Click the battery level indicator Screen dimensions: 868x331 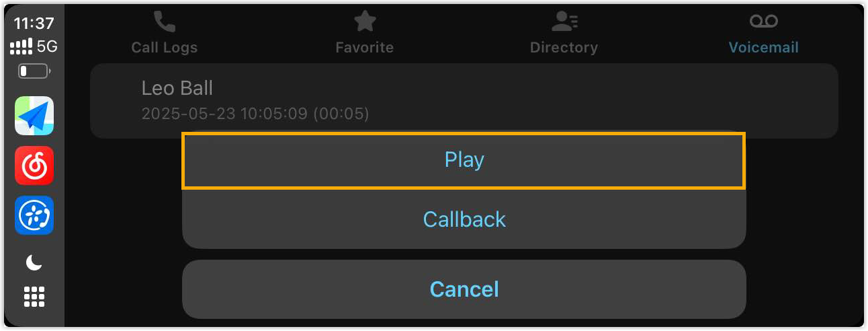(x=34, y=71)
